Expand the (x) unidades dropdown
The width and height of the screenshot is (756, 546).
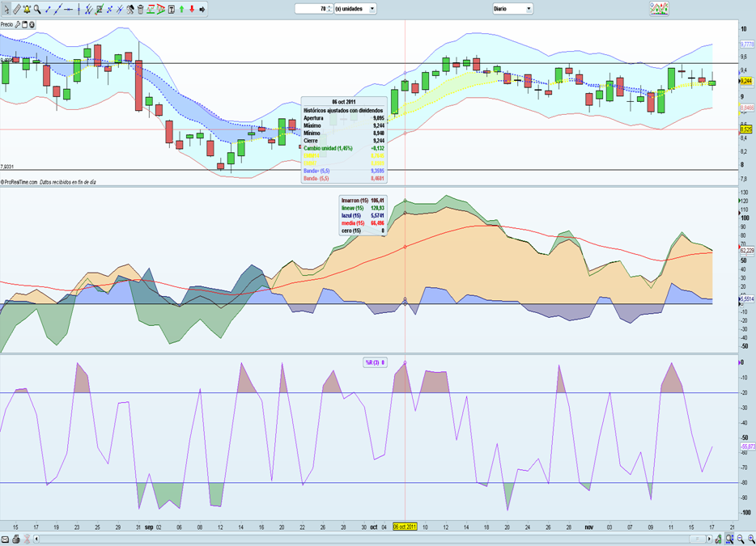(372, 9)
